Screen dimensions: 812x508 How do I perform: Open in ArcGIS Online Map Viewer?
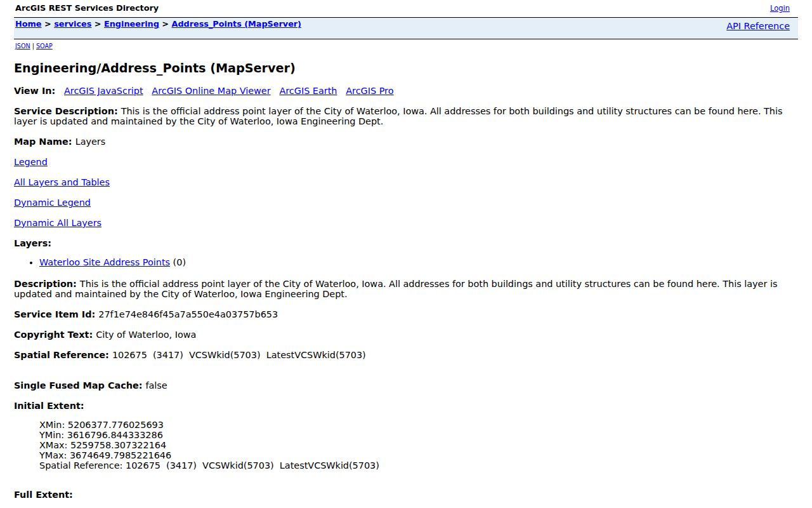tap(211, 91)
